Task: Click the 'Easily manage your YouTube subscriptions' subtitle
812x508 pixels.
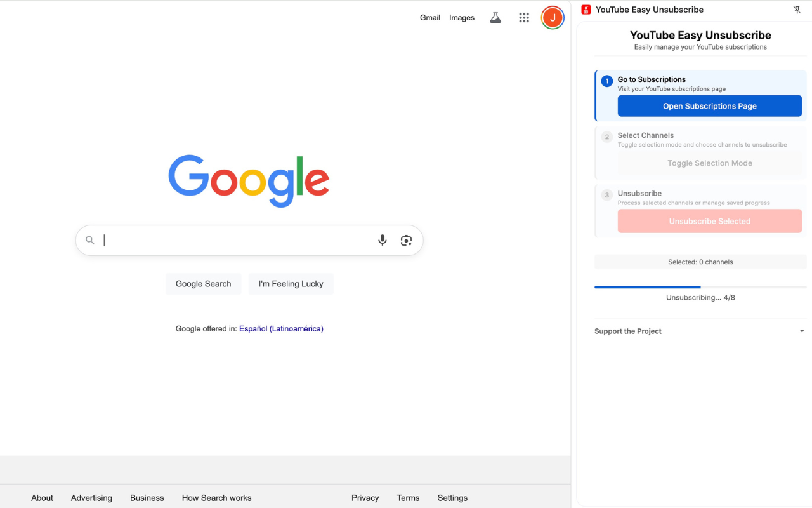Action: [x=700, y=47]
